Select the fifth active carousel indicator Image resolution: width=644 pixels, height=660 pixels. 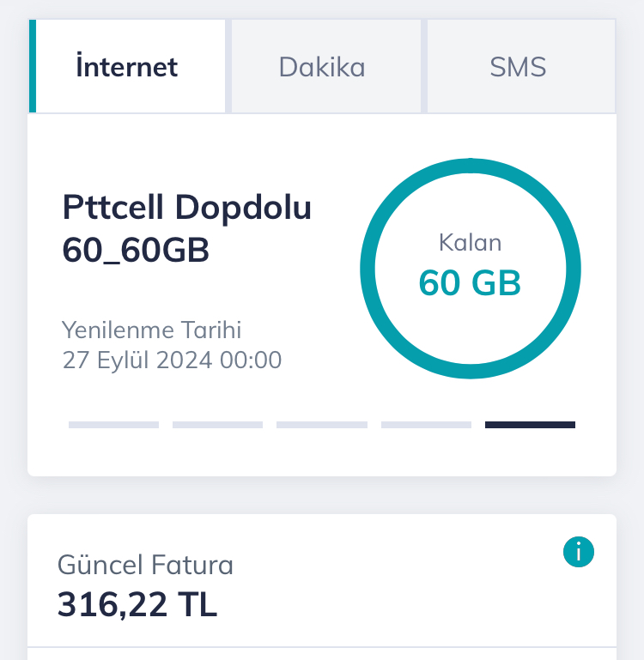531,425
